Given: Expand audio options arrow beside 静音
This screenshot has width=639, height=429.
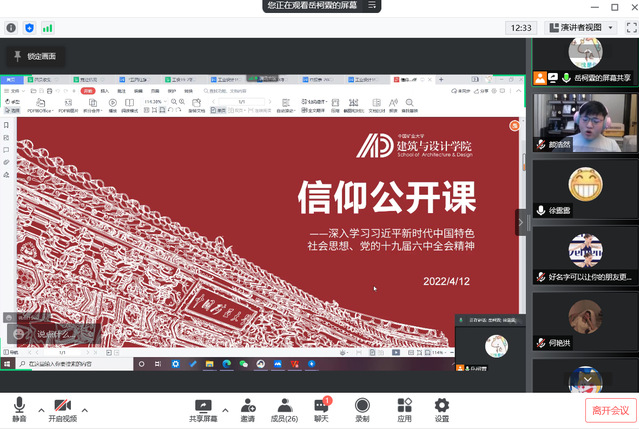Looking at the screenshot, I should click(40, 409).
